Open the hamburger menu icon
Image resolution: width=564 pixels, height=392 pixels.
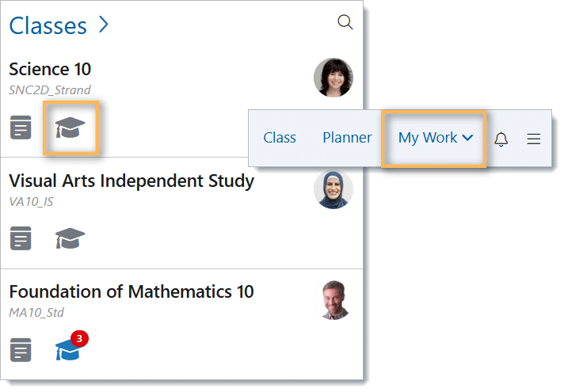coord(534,139)
